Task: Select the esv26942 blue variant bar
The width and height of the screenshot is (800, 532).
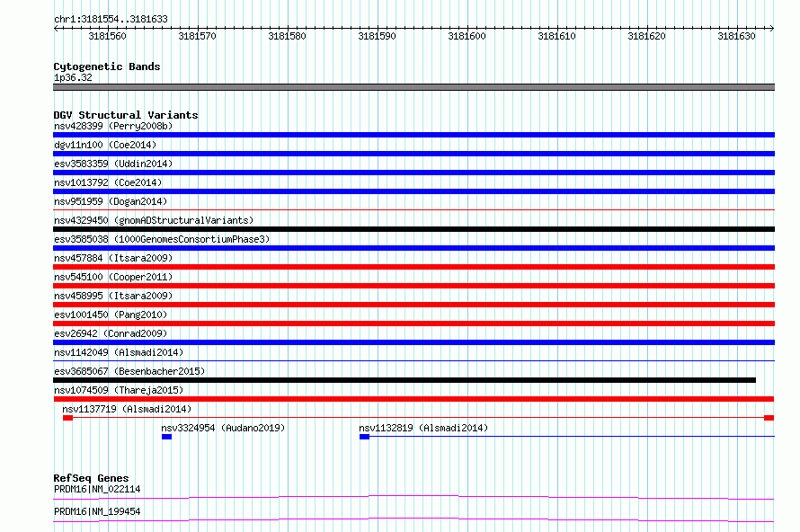Action: [413, 342]
